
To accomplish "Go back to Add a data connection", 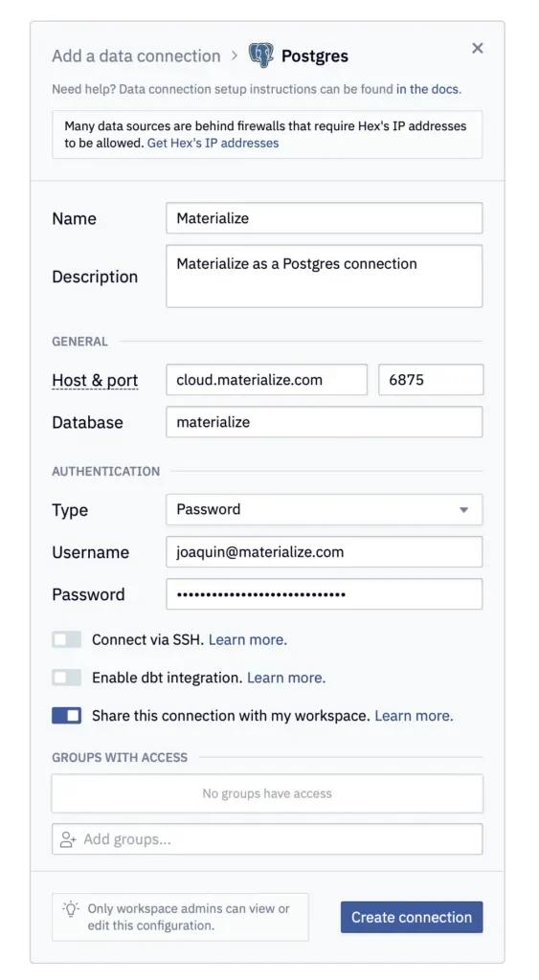I will tap(136, 56).
